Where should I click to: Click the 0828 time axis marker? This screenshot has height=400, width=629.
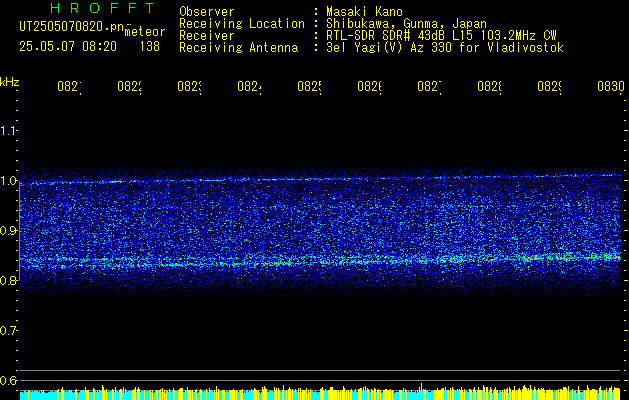coord(489,87)
